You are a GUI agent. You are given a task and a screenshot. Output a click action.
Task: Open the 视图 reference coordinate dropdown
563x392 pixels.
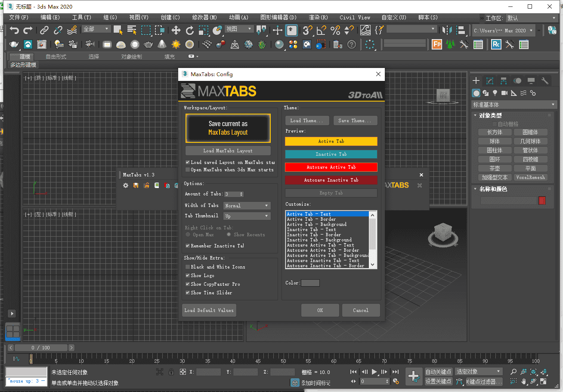(239, 29)
